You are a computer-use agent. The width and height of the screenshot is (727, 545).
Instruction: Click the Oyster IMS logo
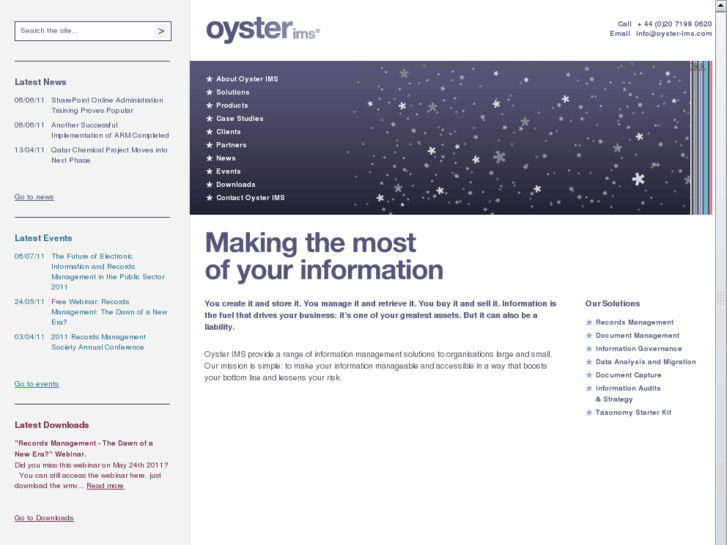tap(263, 30)
